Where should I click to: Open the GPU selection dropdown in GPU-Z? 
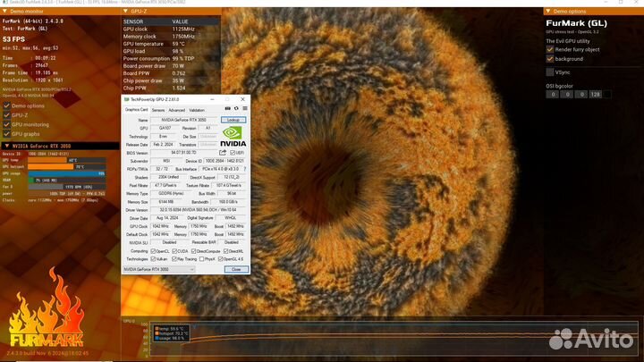(x=158, y=269)
